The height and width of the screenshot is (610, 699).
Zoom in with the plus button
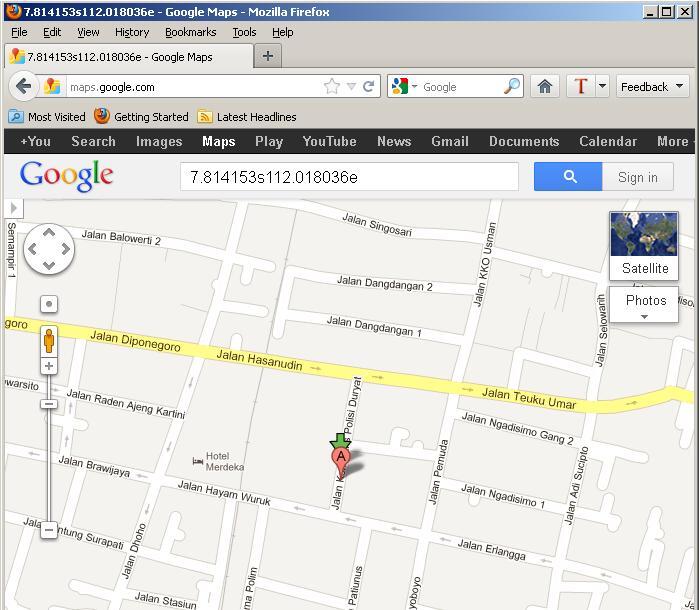(49, 366)
